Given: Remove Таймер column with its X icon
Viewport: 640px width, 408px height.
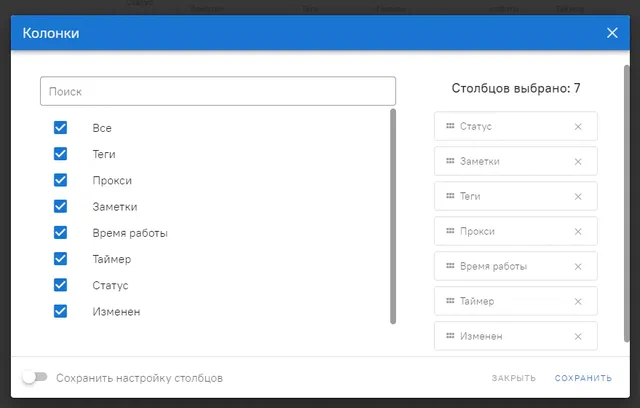Looking at the screenshot, I should pos(578,302).
